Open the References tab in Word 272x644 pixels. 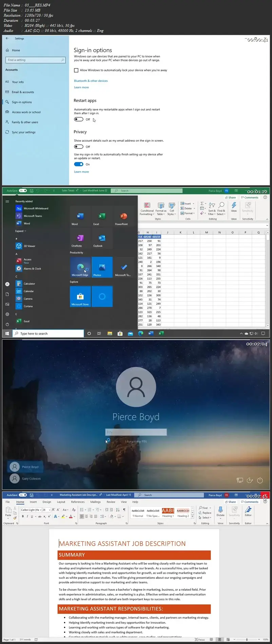point(78,502)
